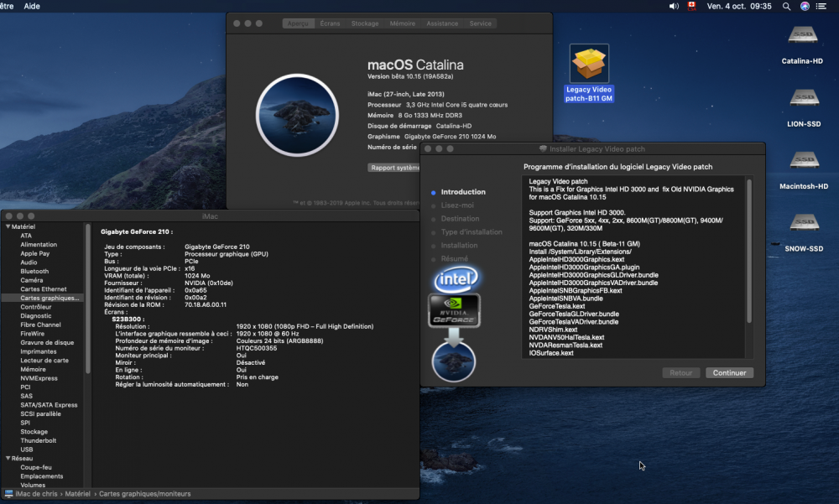Select Cartes graphiques in sidebar
Viewport: 839px width, 504px height.
(50, 298)
